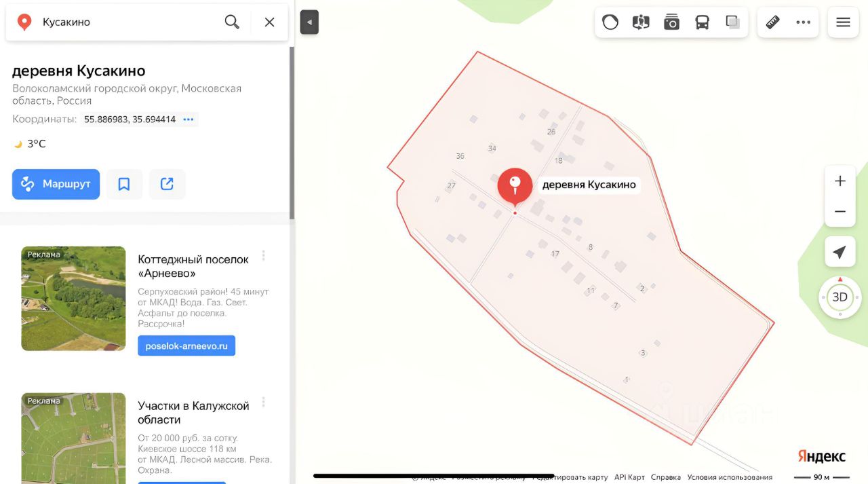Collapse the left side panel
868x484 pixels.
point(309,22)
